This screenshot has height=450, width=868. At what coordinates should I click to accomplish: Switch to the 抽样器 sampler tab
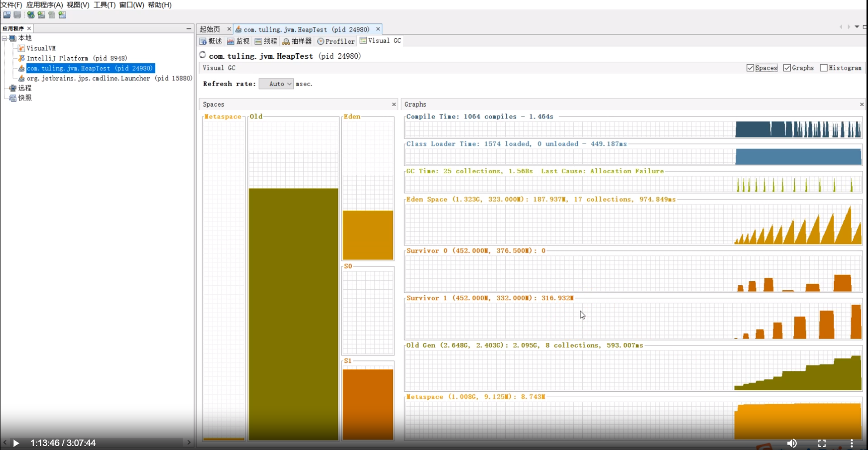coord(297,41)
